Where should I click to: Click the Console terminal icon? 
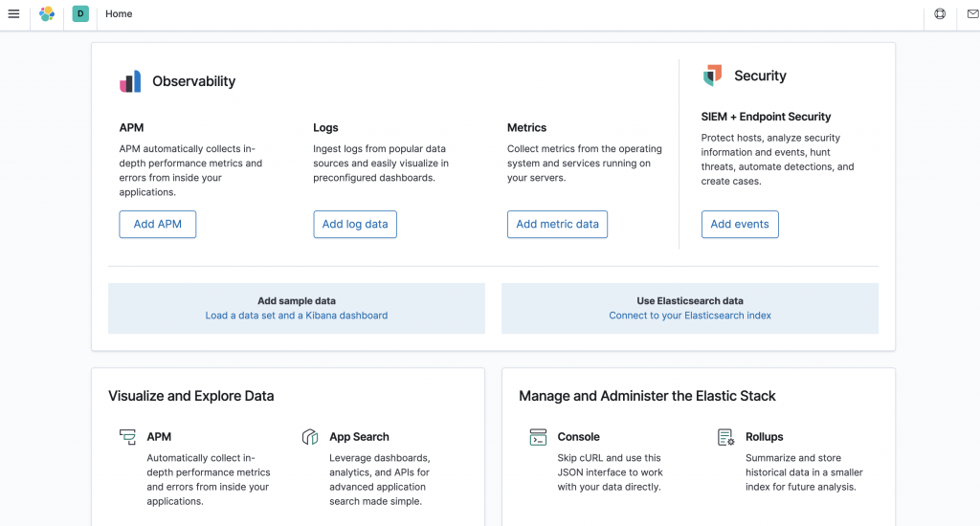[x=538, y=437]
